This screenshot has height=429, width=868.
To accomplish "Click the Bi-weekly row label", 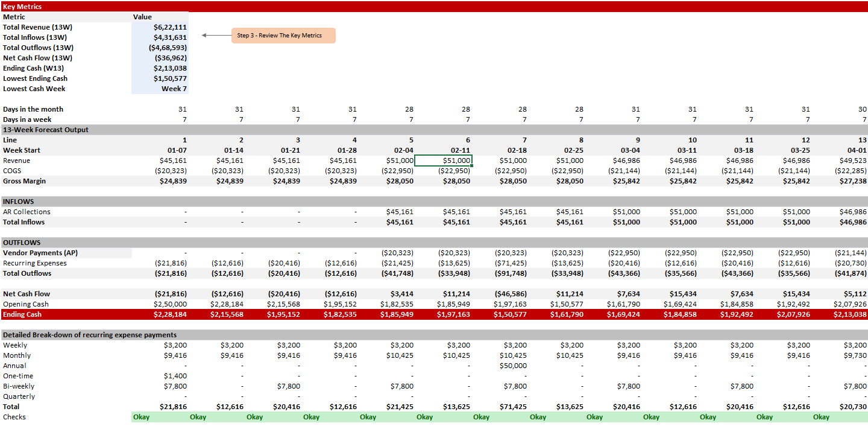I will (19, 386).
